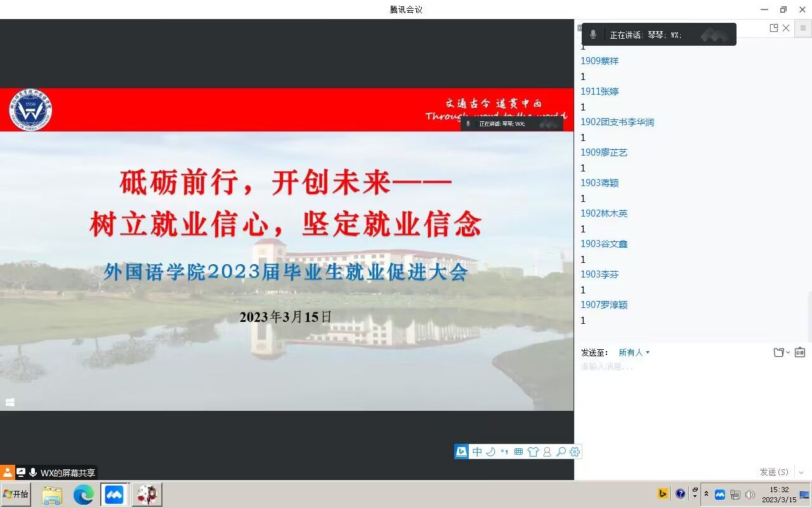812x508 pixels.
Task: Click the IME search magnifier icon
Action: pos(561,451)
